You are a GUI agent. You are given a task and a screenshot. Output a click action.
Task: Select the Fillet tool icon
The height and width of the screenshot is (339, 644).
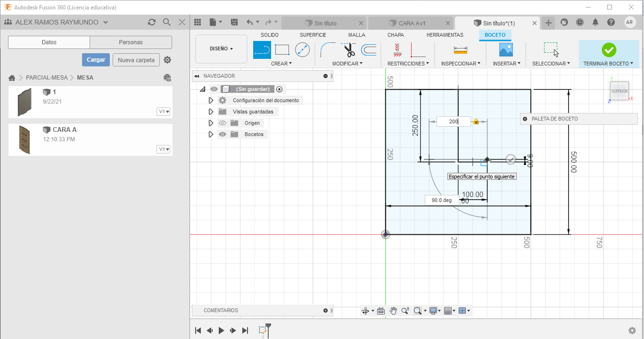pos(327,50)
